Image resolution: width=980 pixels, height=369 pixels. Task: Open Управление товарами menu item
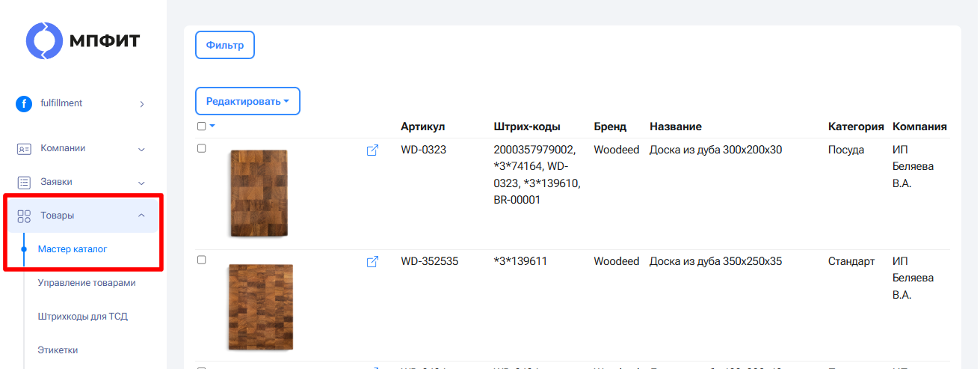click(x=87, y=283)
